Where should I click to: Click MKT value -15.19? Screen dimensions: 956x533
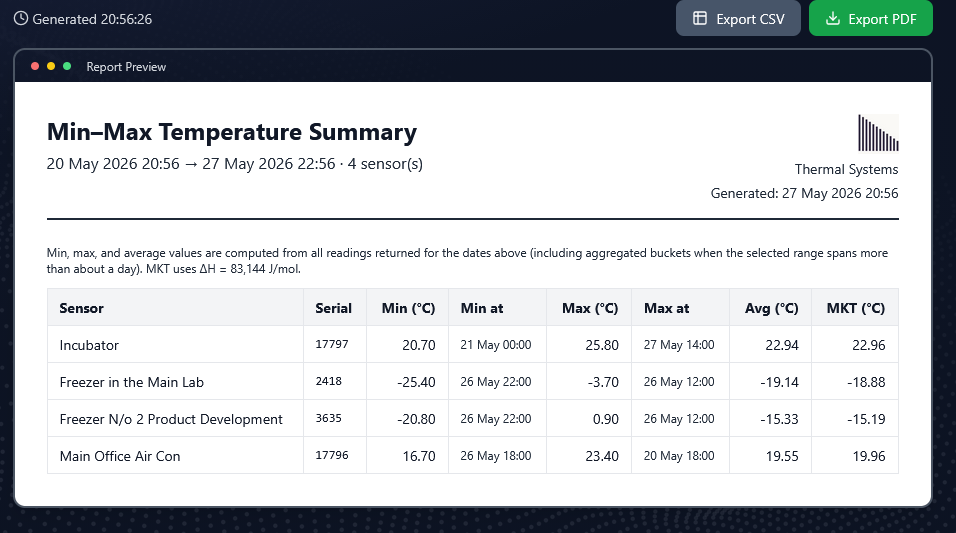coord(866,420)
